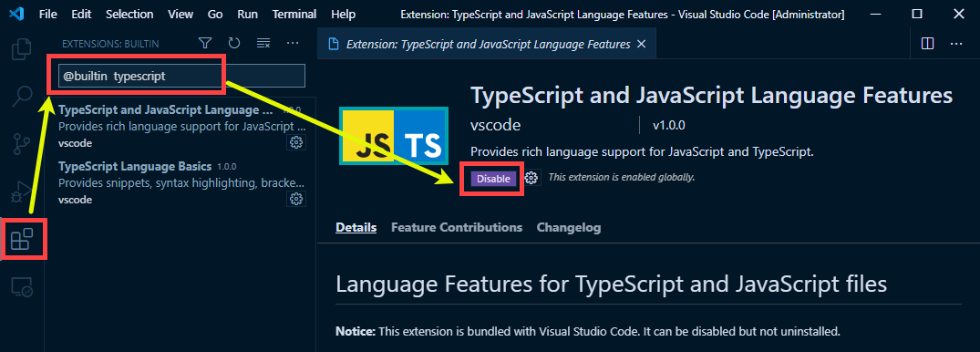
Task: Open the Explorer view in activity bar
Action: tap(23, 48)
